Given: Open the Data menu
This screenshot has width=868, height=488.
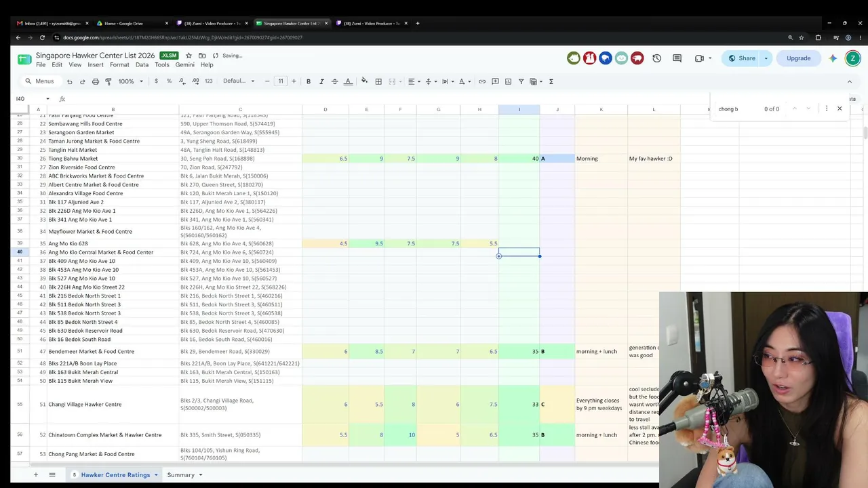Looking at the screenshot, I should [142, 65].
